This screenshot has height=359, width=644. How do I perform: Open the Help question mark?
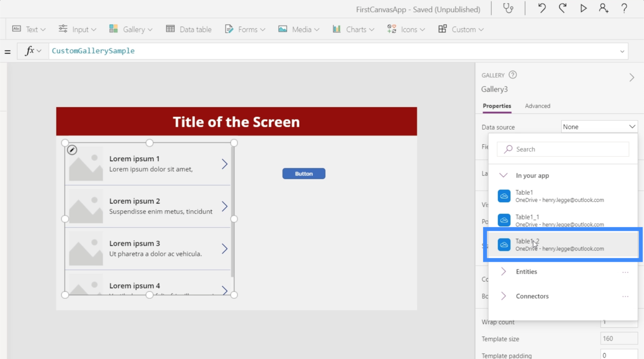click(624, 8)
